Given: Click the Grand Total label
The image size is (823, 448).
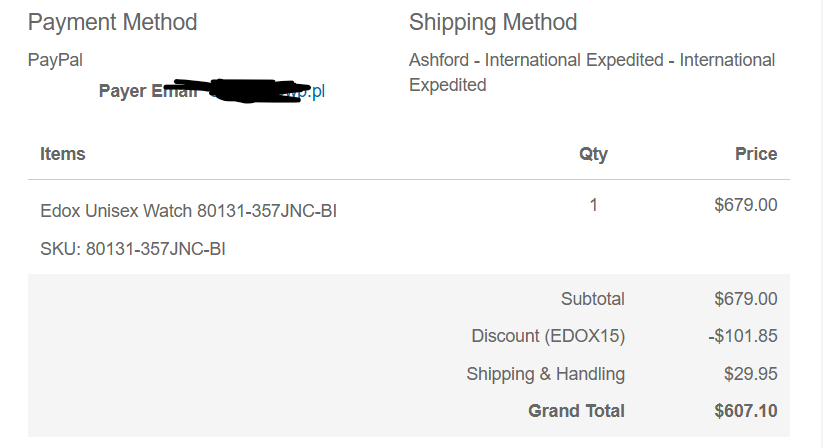Looking at the screenshot, I should click(x=576, y=411).
